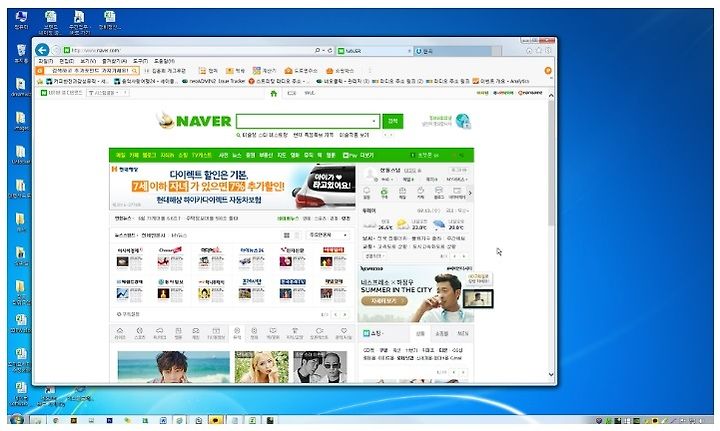The height and width of the screenshot is (431, 720).
Task: Open the blonde woman photo thumbnail
Action: [x=262, y=367]
